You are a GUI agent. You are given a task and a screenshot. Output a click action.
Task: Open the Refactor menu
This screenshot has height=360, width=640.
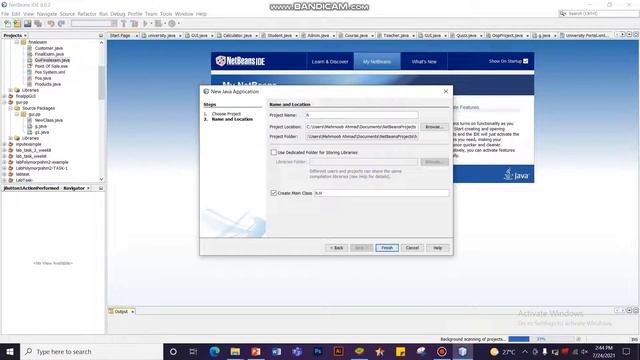87,14
